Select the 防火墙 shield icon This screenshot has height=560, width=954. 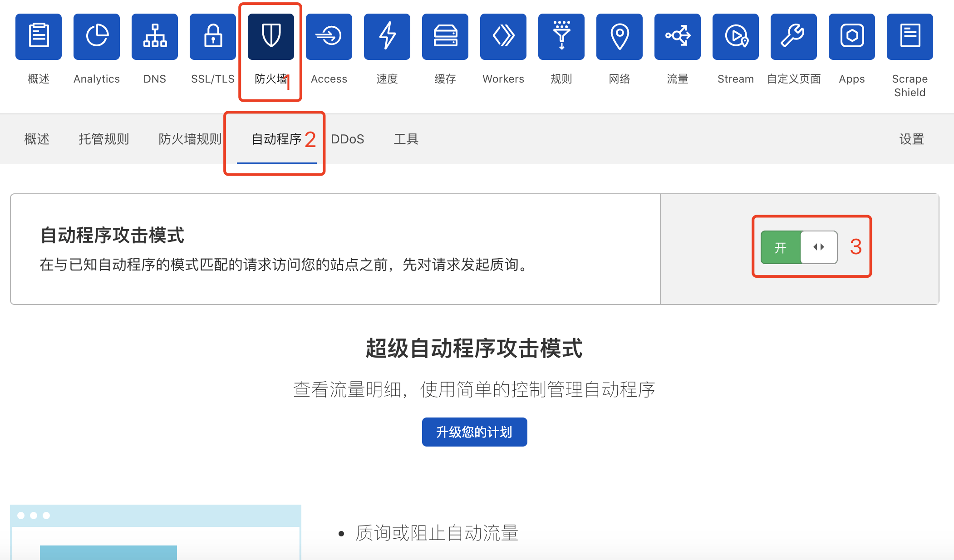271,37
